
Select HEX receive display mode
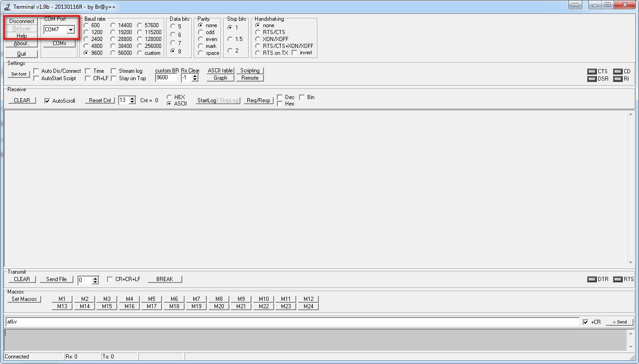coord(169,97)
